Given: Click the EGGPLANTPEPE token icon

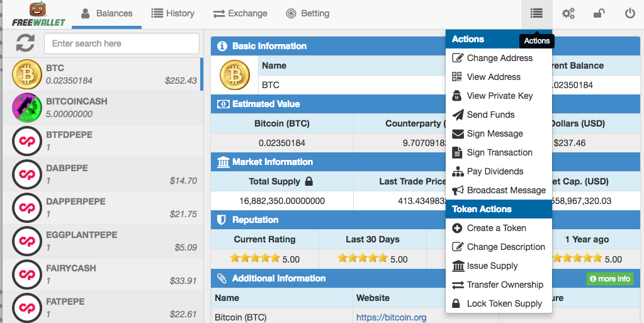Looking at the screenshot, I should [x=27, y=241].
